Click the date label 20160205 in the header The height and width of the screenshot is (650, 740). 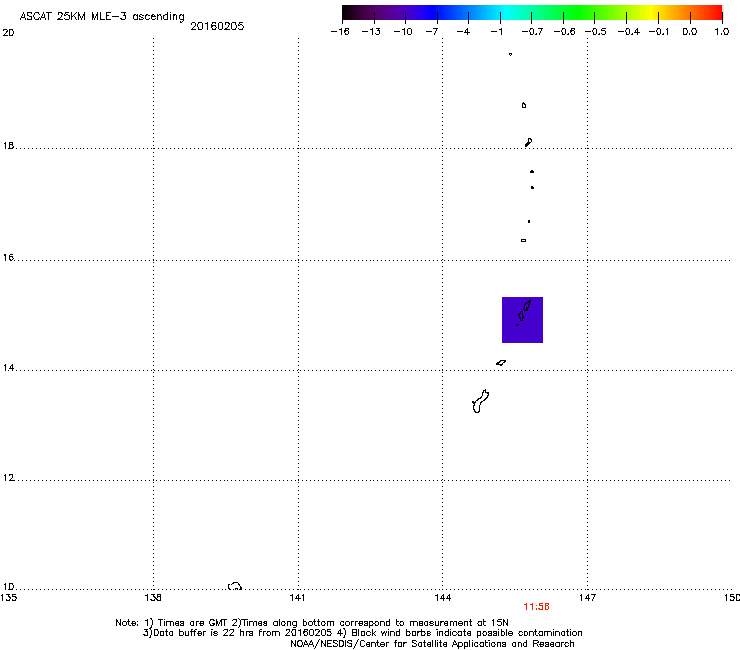(217, 26)
